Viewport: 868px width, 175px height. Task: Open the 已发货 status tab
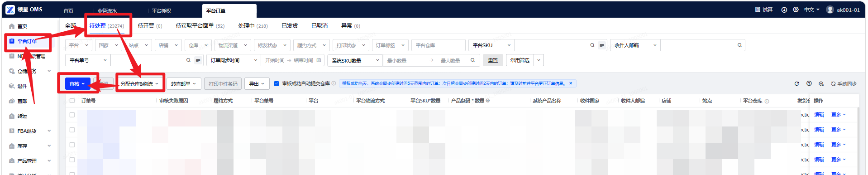tap(290, 26)
